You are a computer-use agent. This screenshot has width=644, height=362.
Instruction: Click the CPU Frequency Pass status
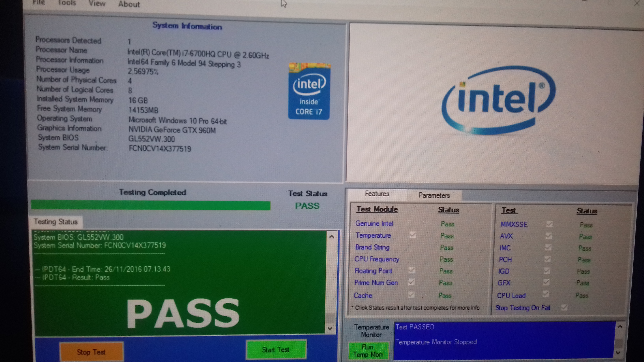[446, 259]
